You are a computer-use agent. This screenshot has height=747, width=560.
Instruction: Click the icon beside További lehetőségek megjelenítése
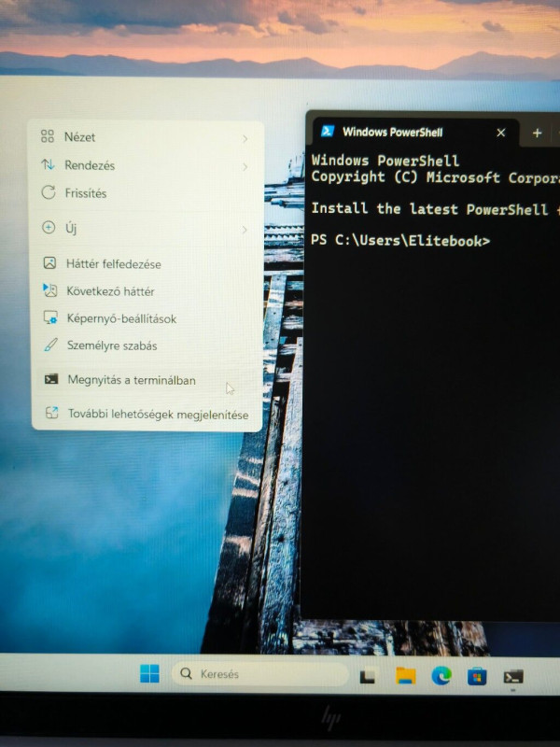click(52, 413)
